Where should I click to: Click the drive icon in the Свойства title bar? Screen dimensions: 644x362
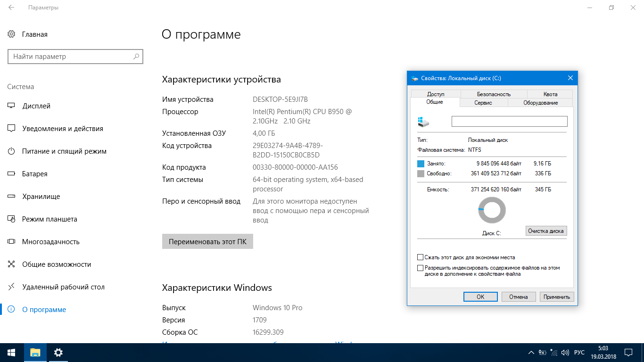[415, 78]
